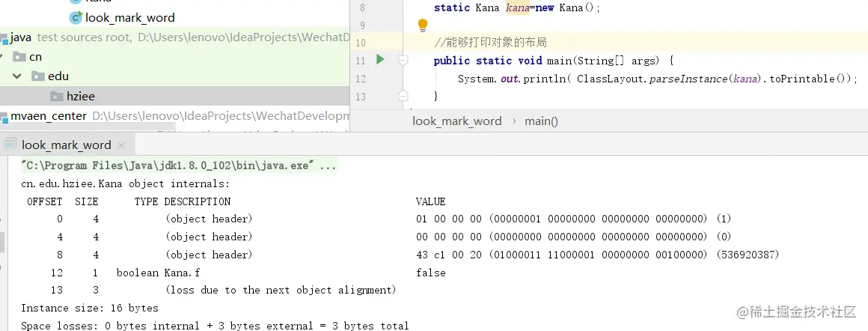Screen dimensions: 868x331
Task: Collapse main method via line 11 fold marker
Action: 403,61
